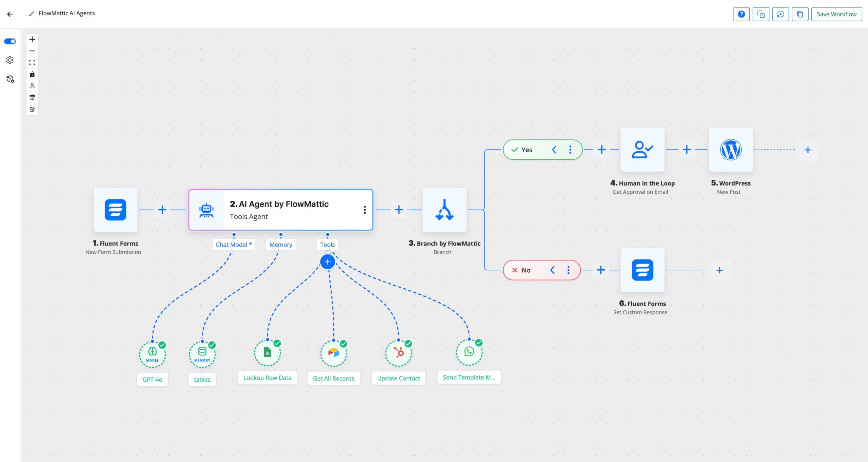Open the AI Agent three-dot menu

[364, 210]
